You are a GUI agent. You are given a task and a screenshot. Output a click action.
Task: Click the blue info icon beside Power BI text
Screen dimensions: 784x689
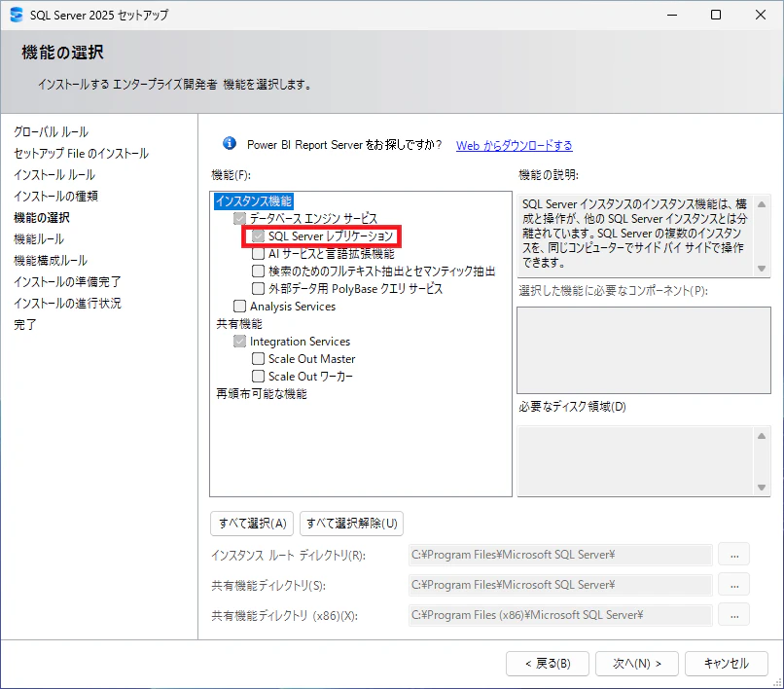click(230, 144)
